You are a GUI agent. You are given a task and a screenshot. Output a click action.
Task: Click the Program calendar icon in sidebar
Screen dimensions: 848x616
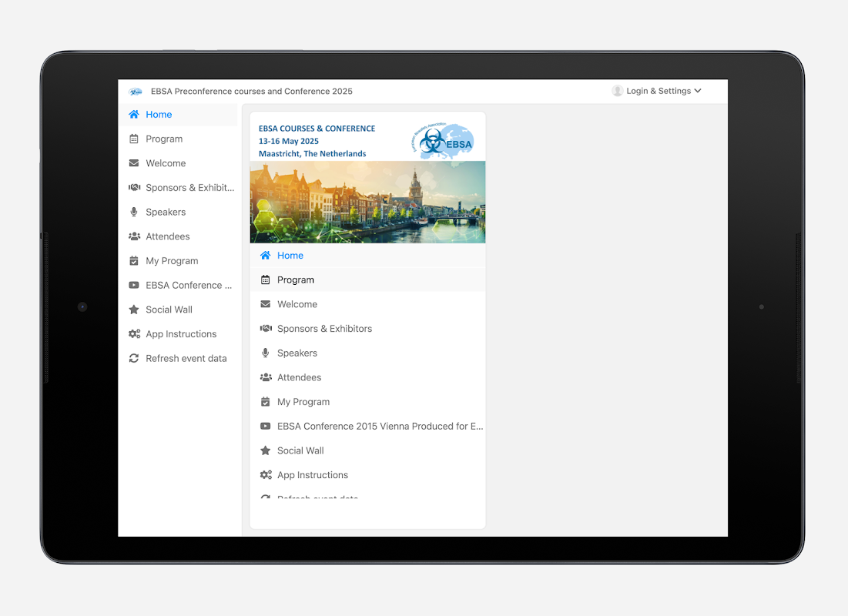134,139
